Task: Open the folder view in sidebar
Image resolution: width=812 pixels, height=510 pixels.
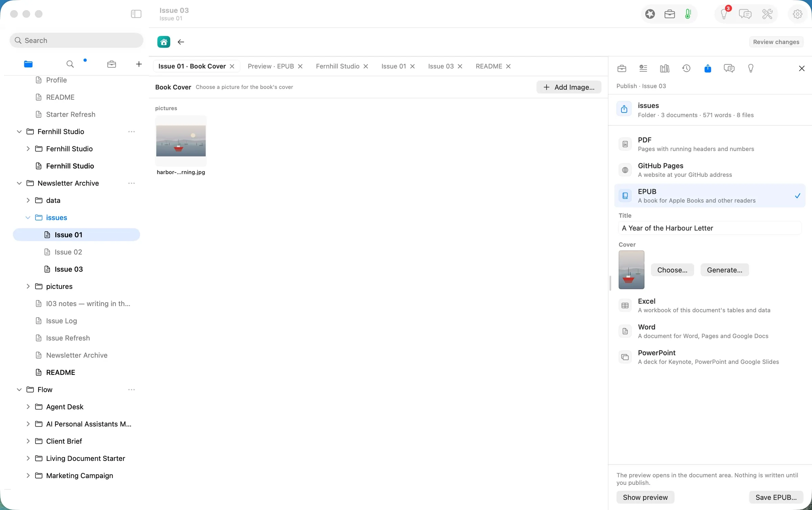Action: coord(28,64)
